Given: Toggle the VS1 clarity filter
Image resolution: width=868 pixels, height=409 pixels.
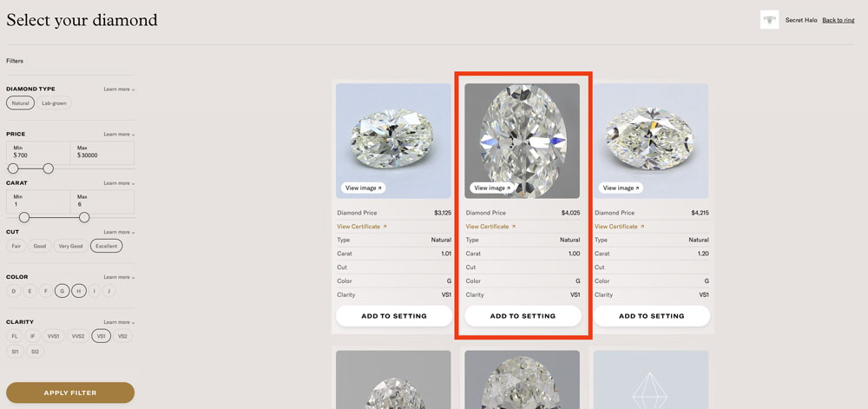Looking at the screenshot, I should click(102, 336).
